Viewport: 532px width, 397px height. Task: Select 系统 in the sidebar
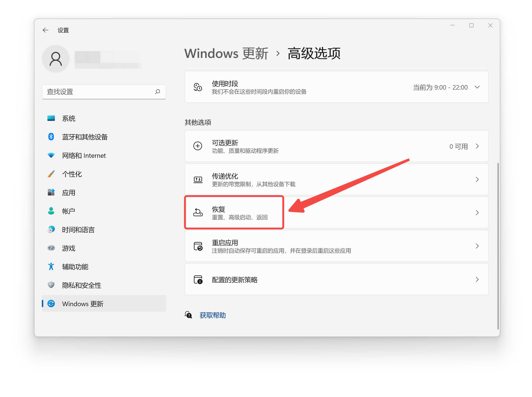(x=104, y=118)
